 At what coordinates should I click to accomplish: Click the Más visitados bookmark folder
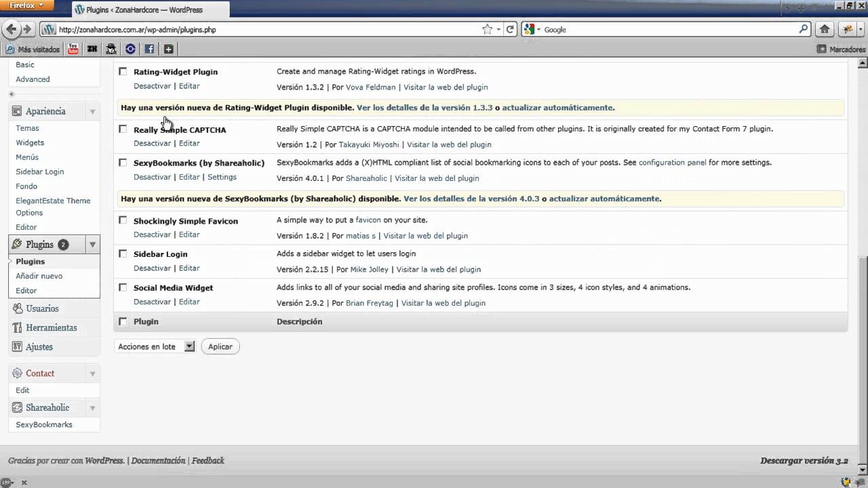pos(33,49)
